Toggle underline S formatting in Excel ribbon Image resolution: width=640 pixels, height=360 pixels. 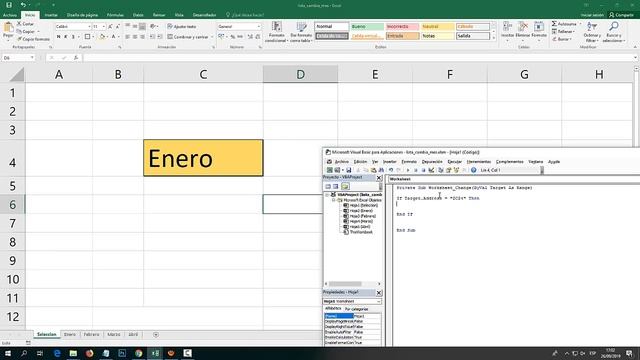[73, 37]
